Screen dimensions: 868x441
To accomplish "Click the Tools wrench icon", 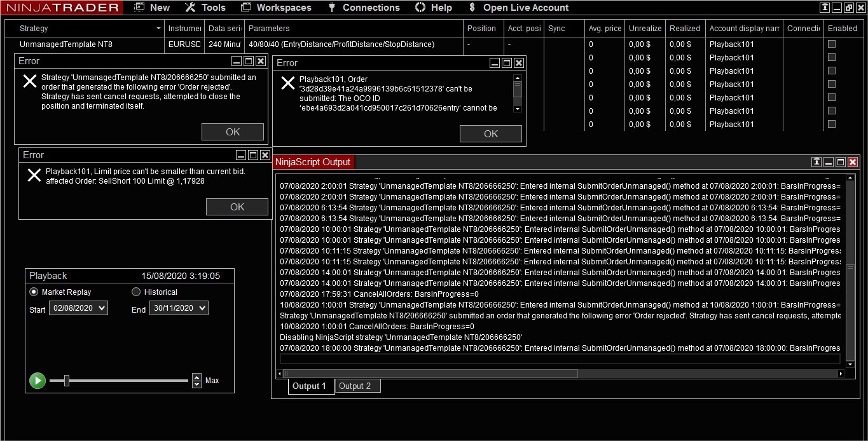I will tap(190, 8).
